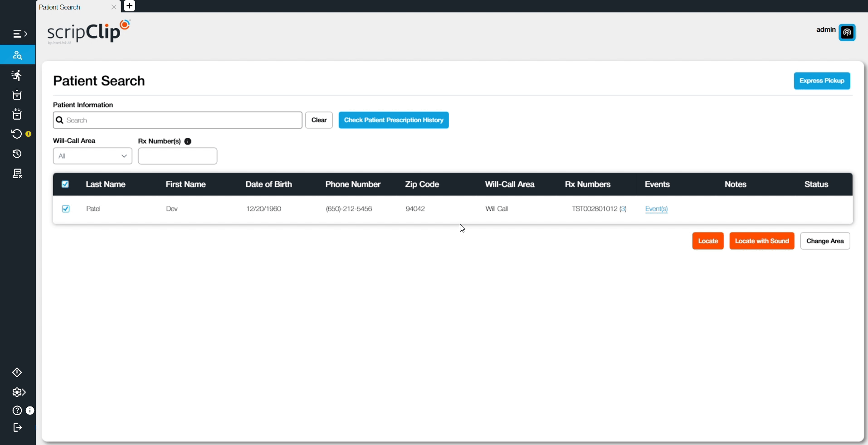This screenshot has width=868, height=445.
Task: Open the Event(s) link for Patol
Action: 656,209
